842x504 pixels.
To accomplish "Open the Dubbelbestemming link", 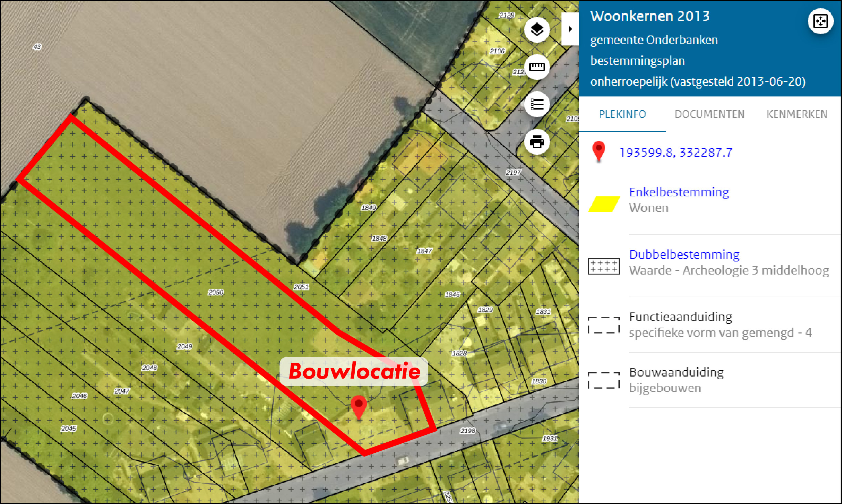I will pyautogui.click(x=684, y=255).
